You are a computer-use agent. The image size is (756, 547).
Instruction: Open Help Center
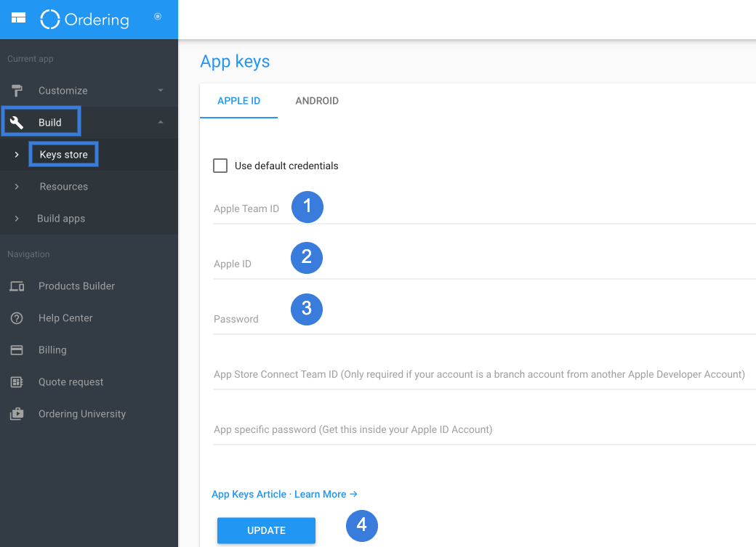point(65,318)
